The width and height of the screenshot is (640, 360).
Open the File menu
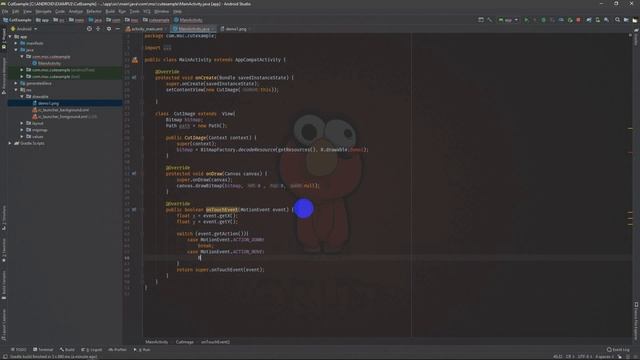[5, 11]
